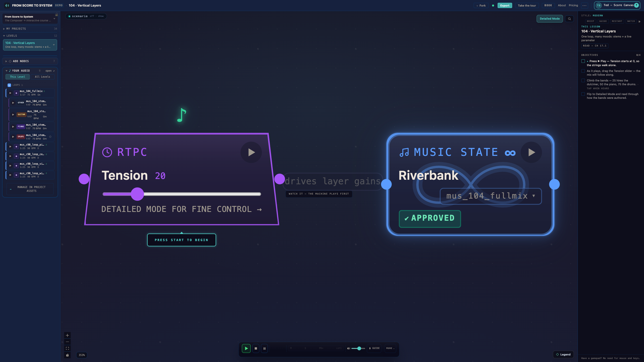The width and height of the screenshot is (644, 362).
Task: Check the Press Play objective checkbox
Action: click(583, 61)
